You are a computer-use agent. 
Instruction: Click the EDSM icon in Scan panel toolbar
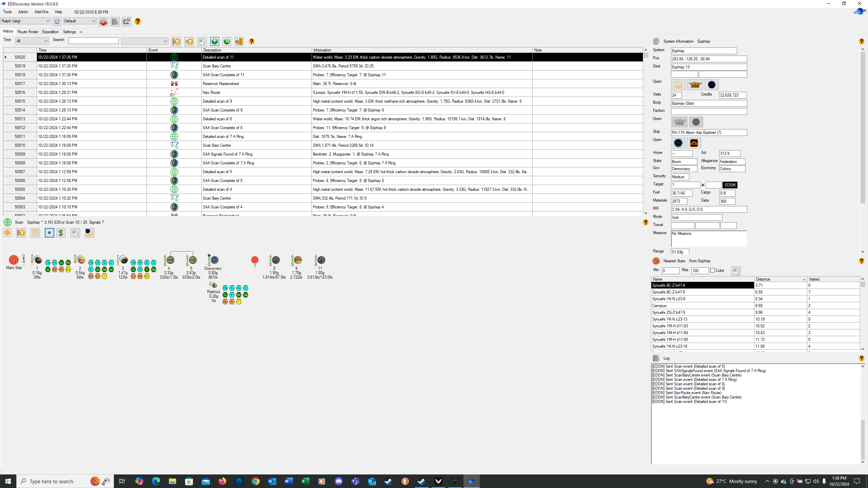point(90,233)
